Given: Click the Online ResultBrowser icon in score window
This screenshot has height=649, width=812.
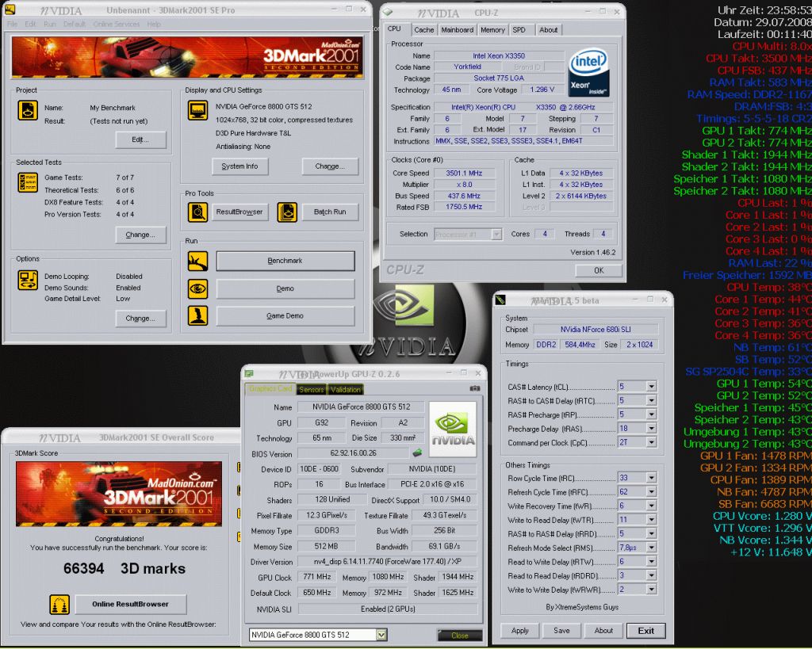Looking at the screenshot, I should point(59,604).
